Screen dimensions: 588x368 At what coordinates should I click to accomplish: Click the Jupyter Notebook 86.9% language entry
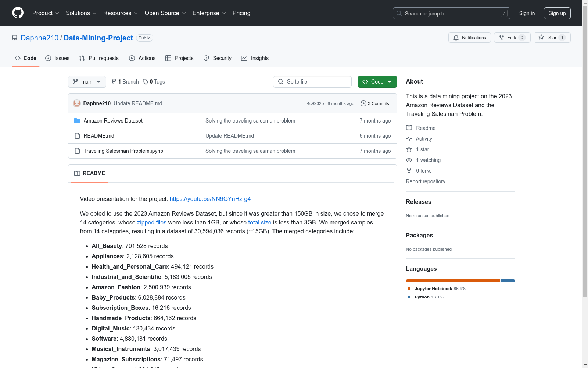[x=437, y=289]
